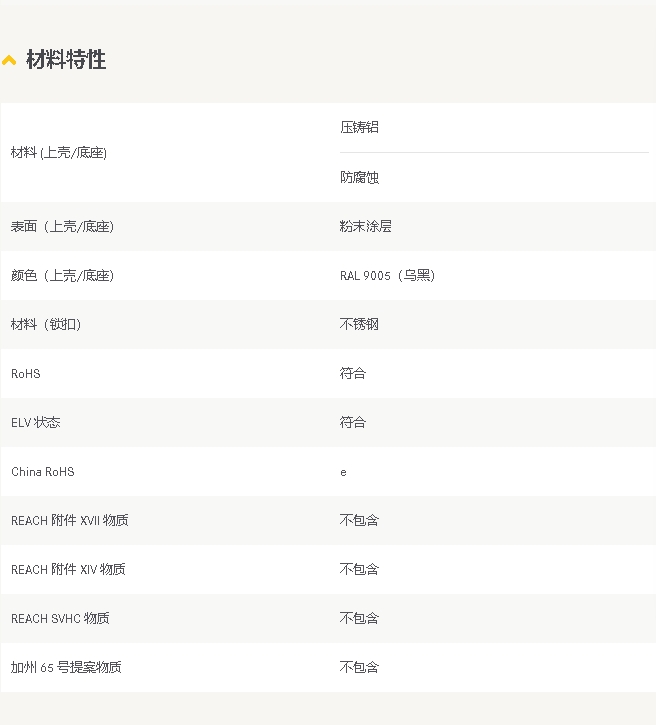Click the 不锈钢 value text

359,324
